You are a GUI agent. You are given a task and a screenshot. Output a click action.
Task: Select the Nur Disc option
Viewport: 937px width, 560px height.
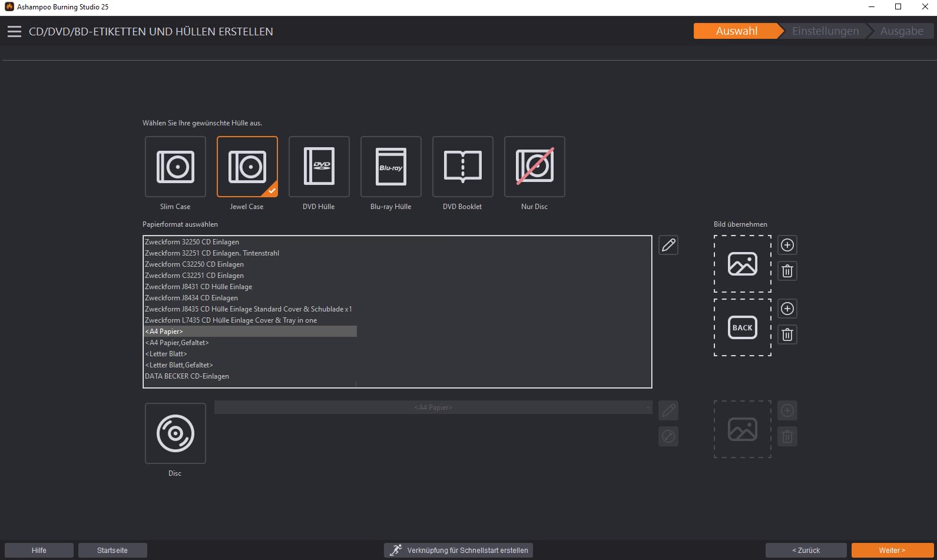tap(535, 167)
